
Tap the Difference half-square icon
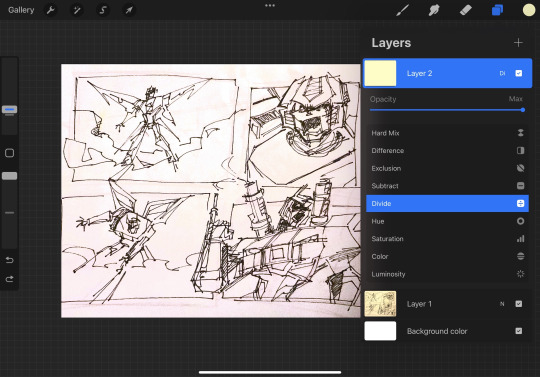coord(520,150)
